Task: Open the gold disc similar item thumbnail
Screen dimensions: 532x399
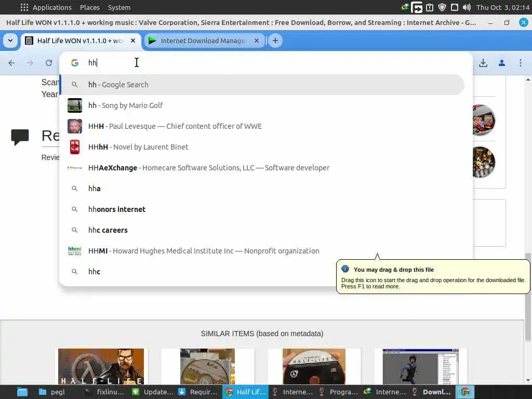Action: point(207,366)
